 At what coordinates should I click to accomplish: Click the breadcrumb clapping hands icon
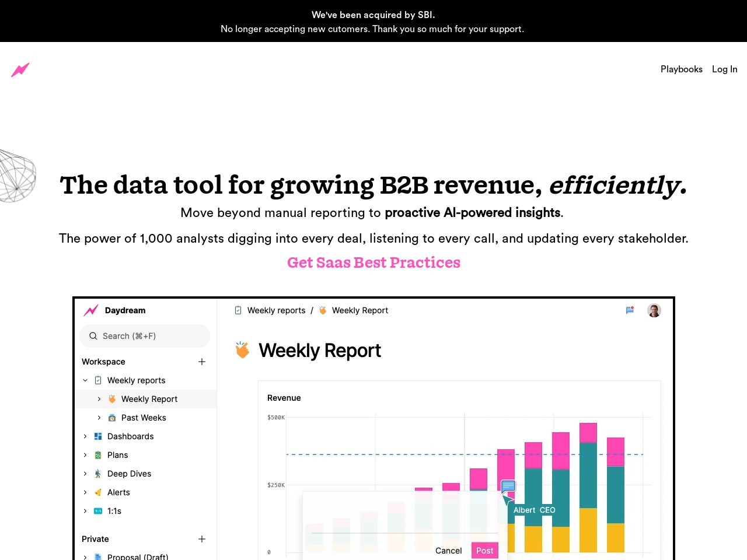click(x=323, y=310)
